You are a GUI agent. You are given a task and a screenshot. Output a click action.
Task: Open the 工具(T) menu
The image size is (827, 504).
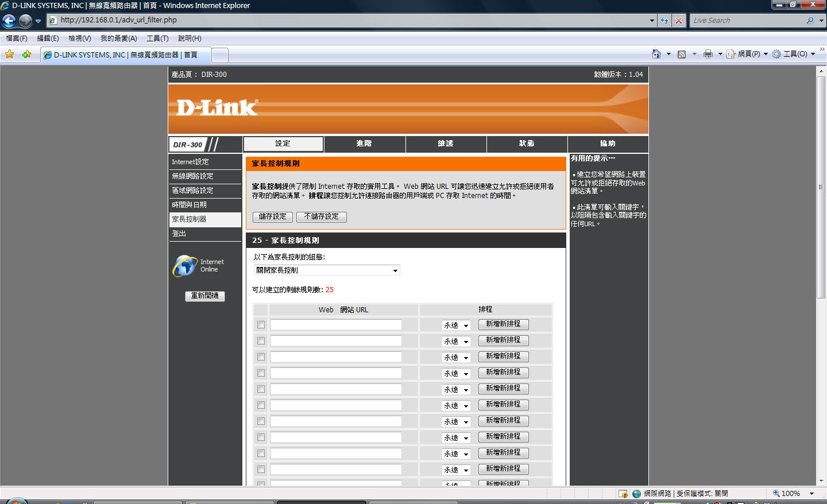tap(157, 38)
